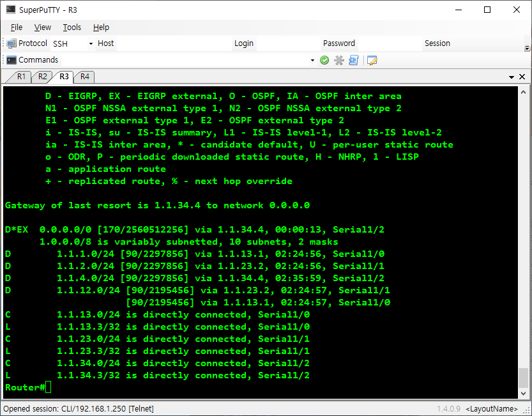
Task: Click the Commands input box
Action: click(184, 61)
